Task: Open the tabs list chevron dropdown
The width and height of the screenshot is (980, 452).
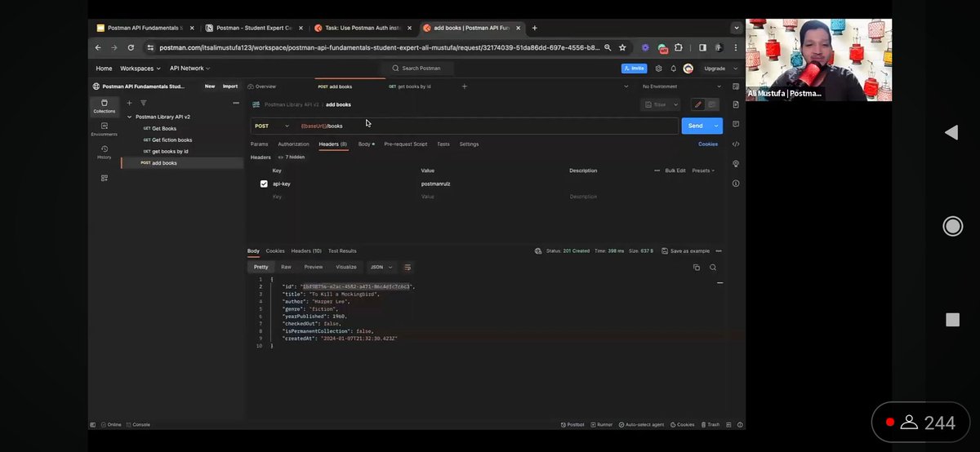Action: 626,86
